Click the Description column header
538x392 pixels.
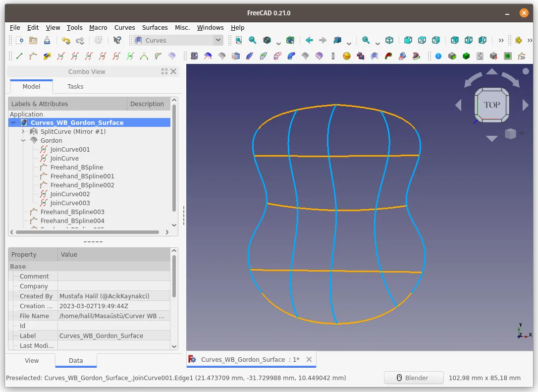coord(148,104)
